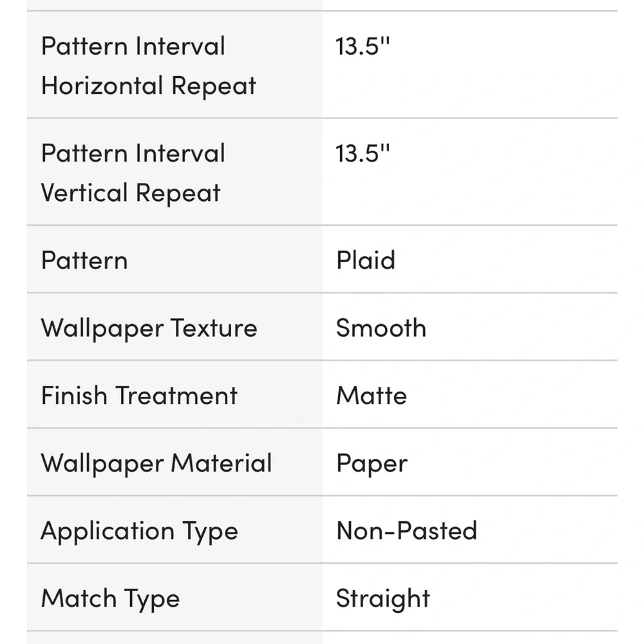Click the Straight match type value
Viewport: 644px width, 644px height.
[x=383, y=599]
